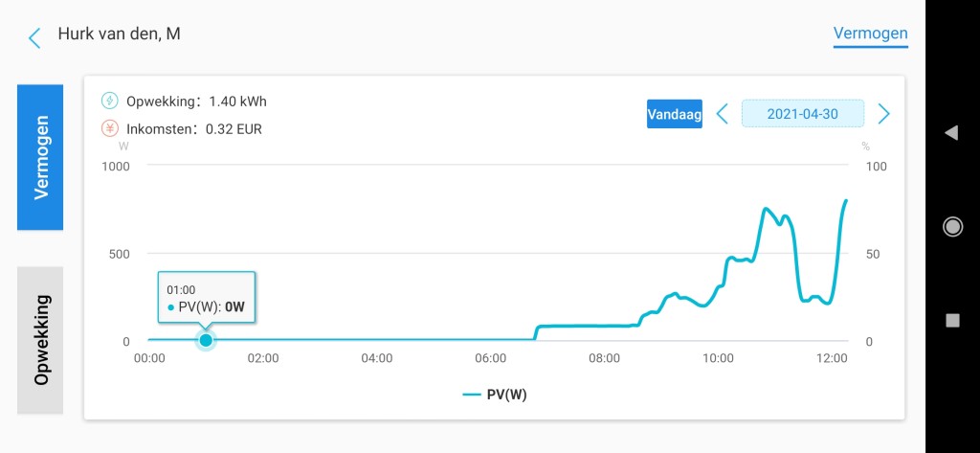Screen dimensions: 980x453
Task: Open the 2021-04-30 date picker
Action: pyautogui.click(x=803, y=114)
